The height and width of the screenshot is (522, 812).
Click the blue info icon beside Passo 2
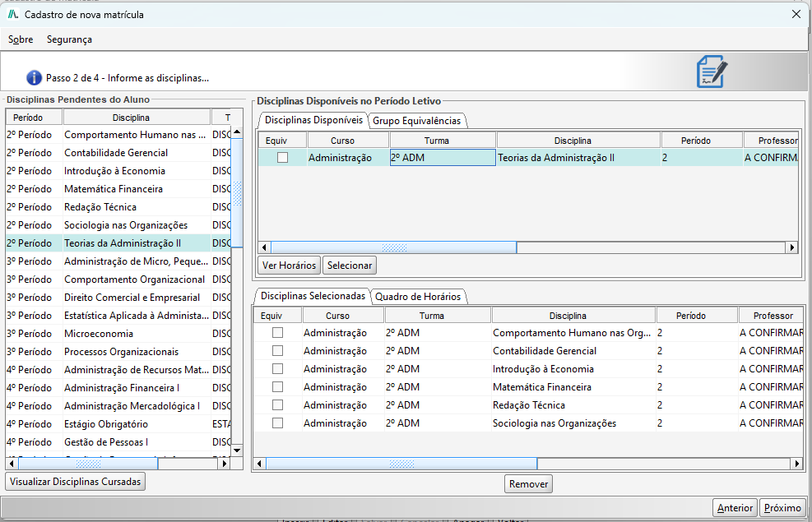click(x=34, y=77)
